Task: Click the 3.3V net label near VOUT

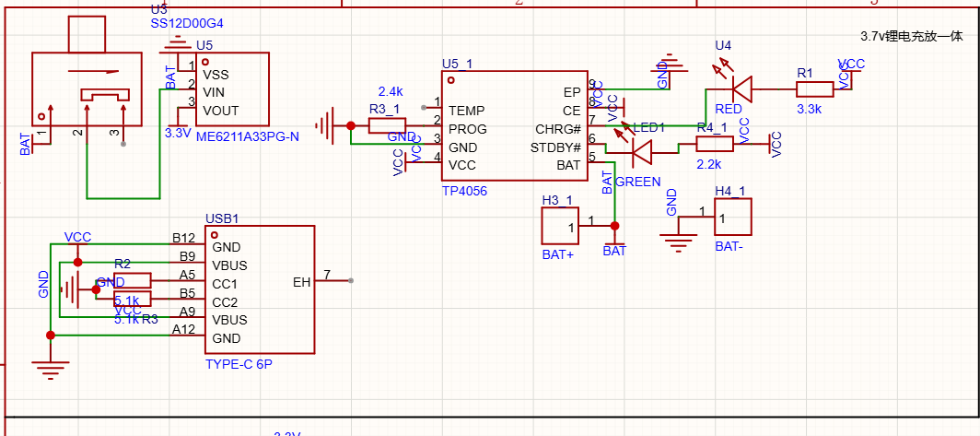Action: [178, 134]
